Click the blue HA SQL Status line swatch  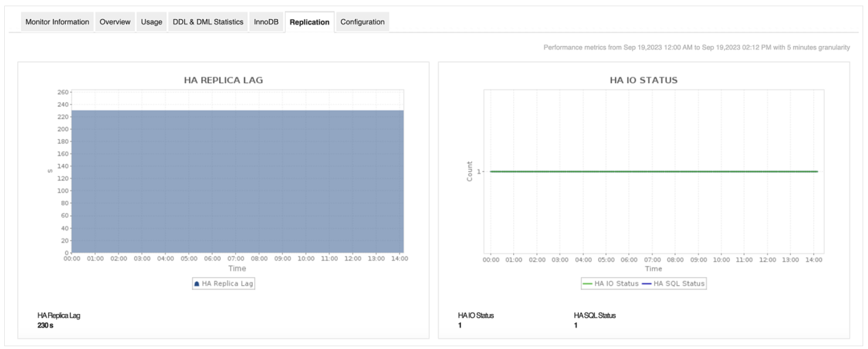[646, 283]
